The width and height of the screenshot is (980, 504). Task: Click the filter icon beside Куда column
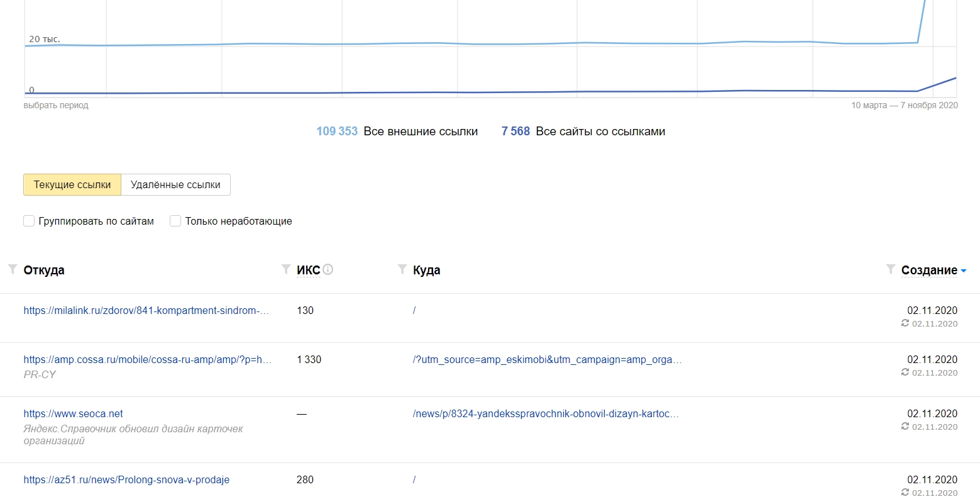(x=402, y=269)
